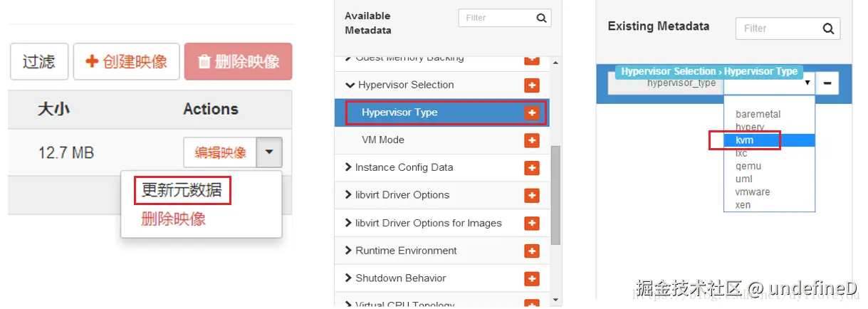Remove hypervisor_type with the minus button
The width and height of the screenshot is (868, 309).
point(827,83)
